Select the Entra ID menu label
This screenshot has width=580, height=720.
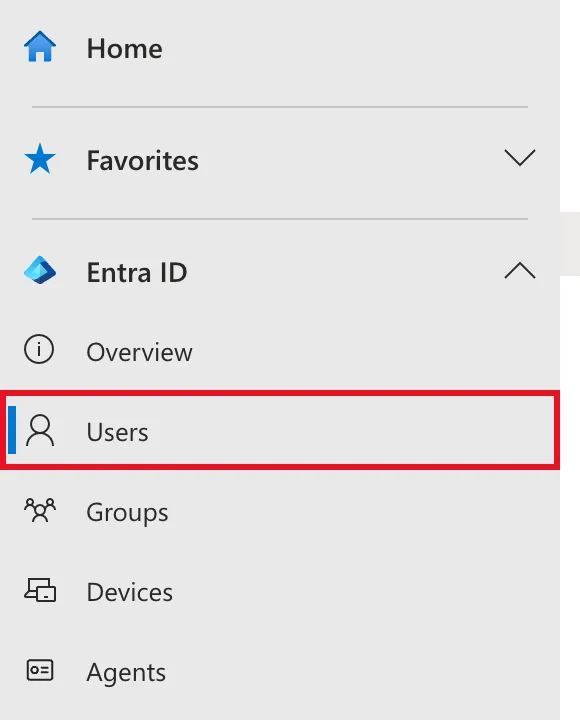click(x=137, y=273)
